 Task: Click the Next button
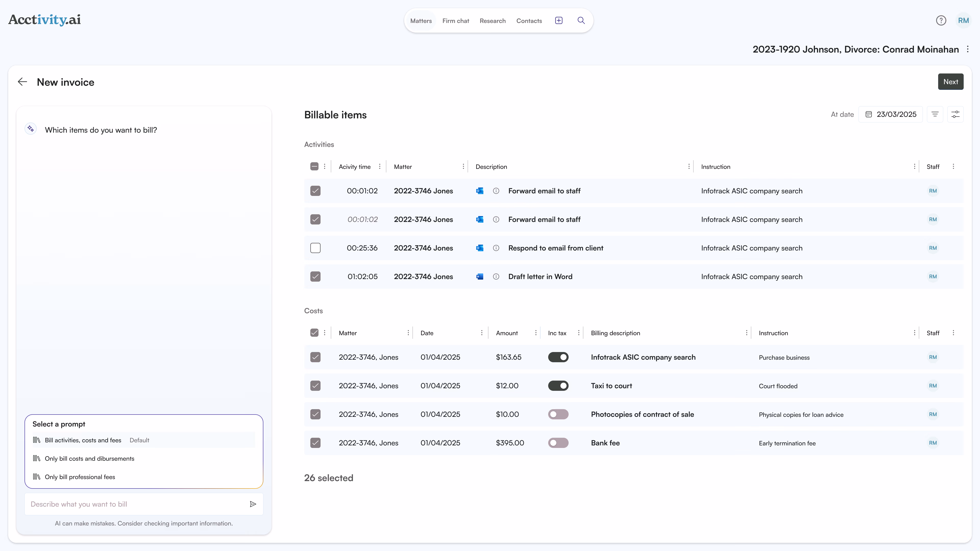(x=950, y=82)
